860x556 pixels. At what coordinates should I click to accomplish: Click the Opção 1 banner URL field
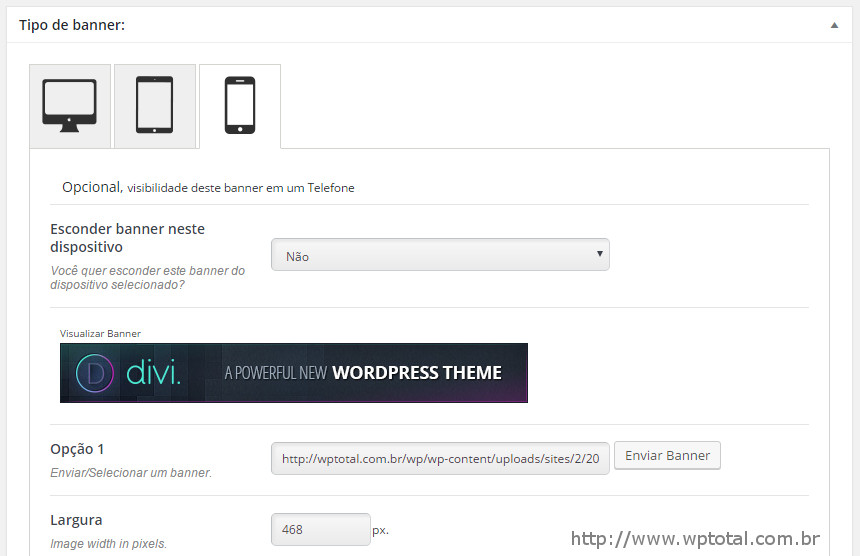click(440, 458)
